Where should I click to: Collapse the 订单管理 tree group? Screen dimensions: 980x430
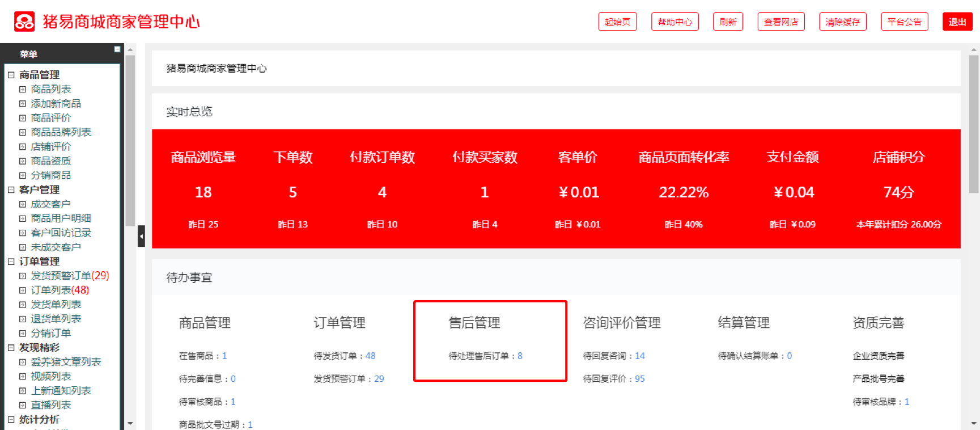coord(11,262)
